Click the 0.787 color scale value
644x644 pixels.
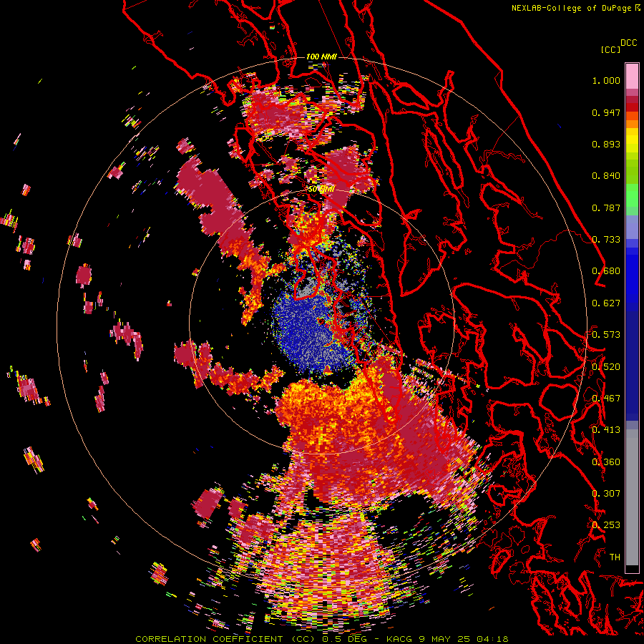click(x=606, y=208)
